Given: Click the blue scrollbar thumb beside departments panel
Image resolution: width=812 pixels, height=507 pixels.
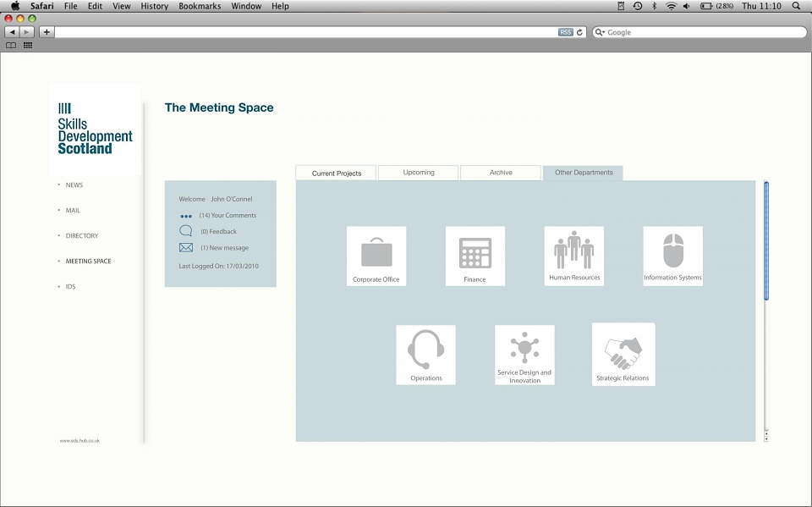Looking at the screenshot, I should tap(766, 240).
